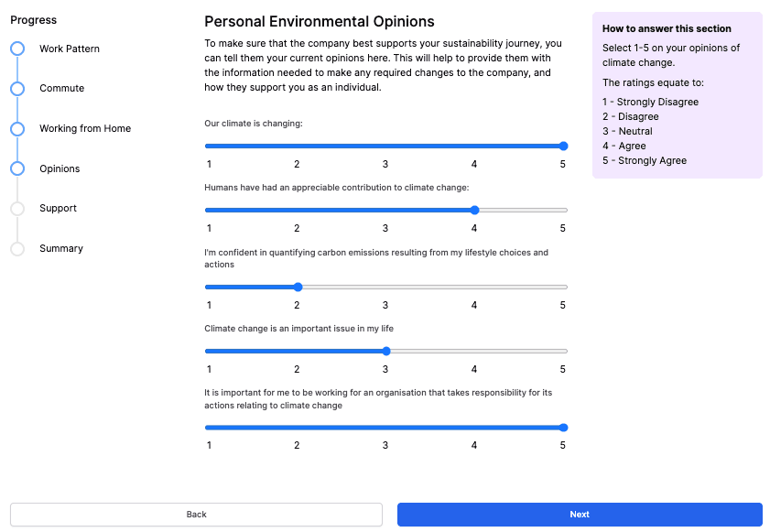Open the Work Pattern progress step label
This screenshot has width=770, height=532.
pos(70,49)
